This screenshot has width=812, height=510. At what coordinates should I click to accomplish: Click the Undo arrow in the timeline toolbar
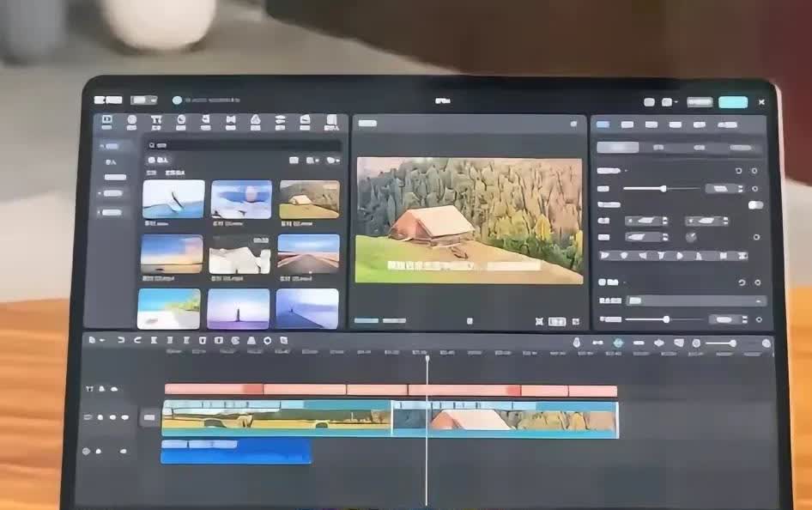(x=121, y=340)
